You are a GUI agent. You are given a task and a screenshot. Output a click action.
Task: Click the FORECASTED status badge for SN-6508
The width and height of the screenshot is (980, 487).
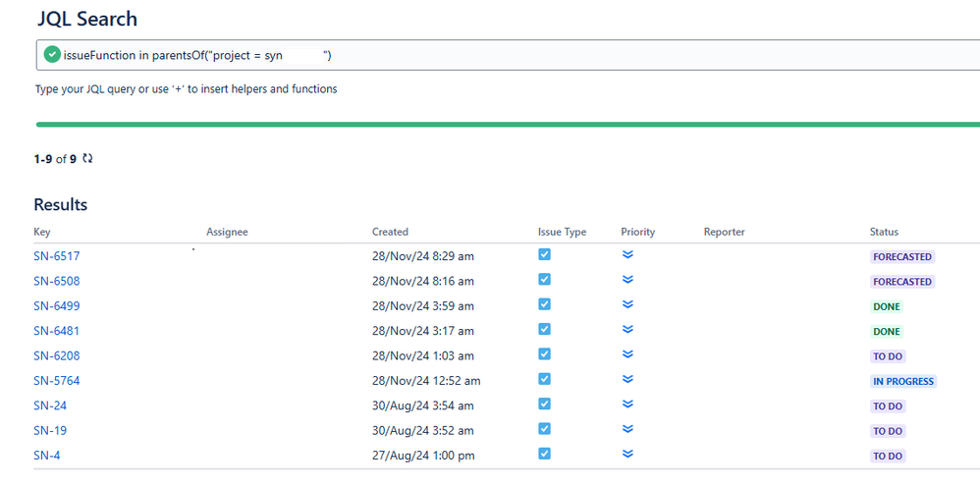point(902,282)
